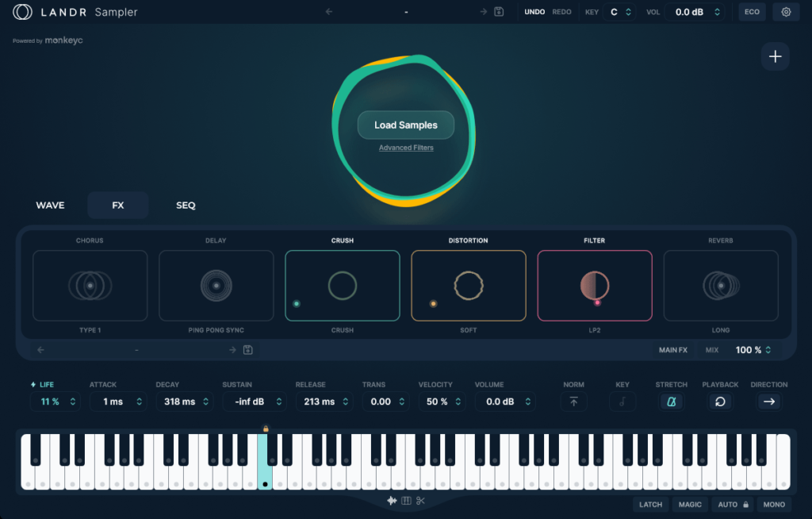
Task: Switch to the FX tab
Action: click(x=118, y=206)
